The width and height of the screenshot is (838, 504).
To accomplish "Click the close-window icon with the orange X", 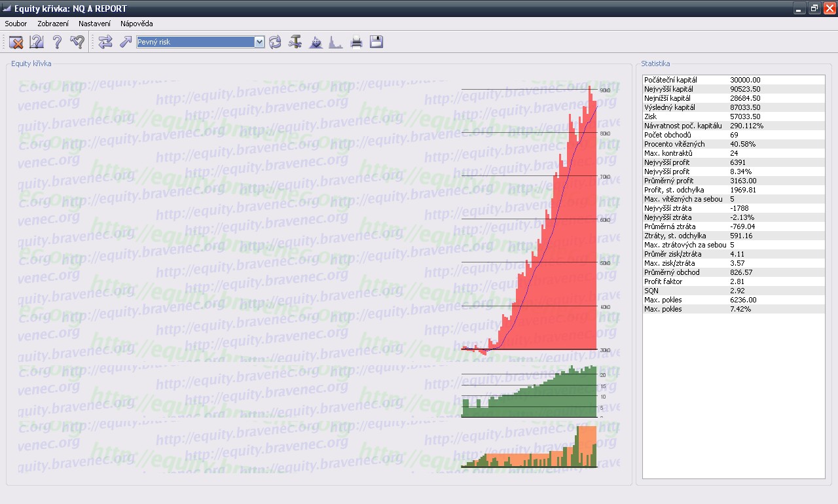I will [x=16, y=42].
